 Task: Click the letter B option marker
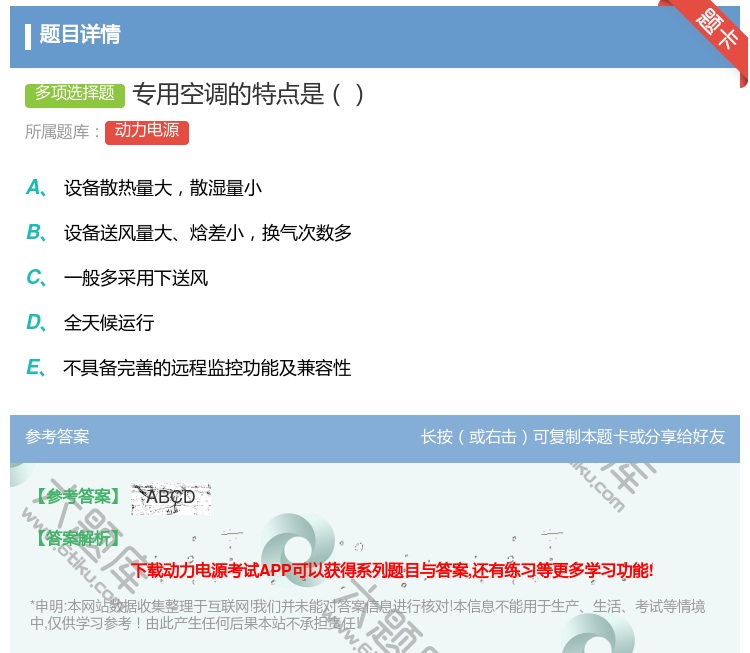[x=36, y=232]
